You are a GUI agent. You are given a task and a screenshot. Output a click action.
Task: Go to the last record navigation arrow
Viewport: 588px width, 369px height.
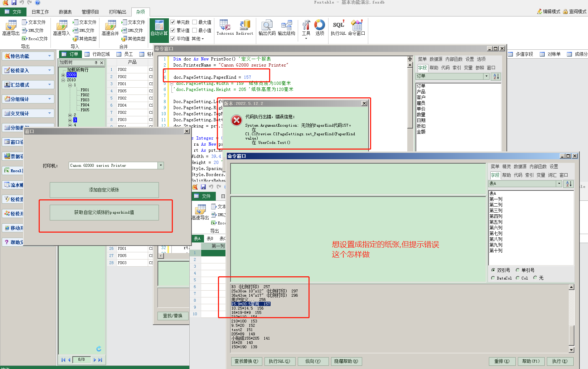tap(100, 360)
